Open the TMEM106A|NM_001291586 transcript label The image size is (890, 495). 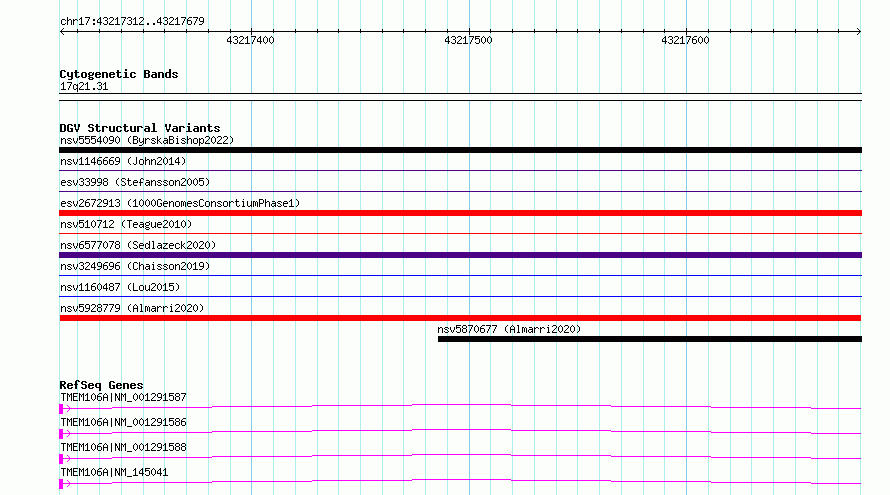pyautogui.click(x=123, y=422)
